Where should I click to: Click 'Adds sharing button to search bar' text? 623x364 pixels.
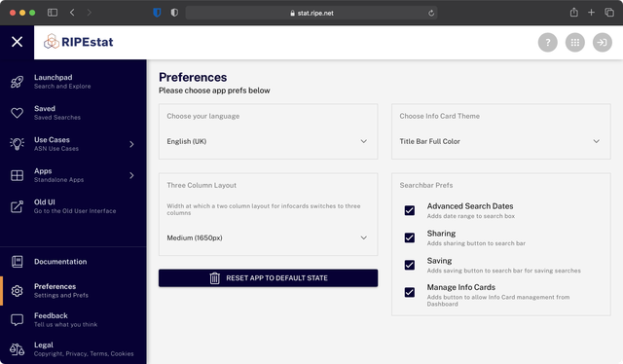pos(476,243)
